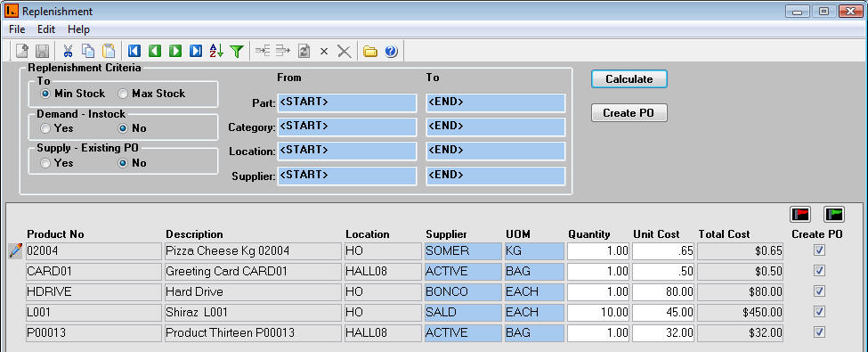Screen dimensions: 868x352
Task: Toggle Create PO checkbox for CARD01
Action: click(819, 271)
